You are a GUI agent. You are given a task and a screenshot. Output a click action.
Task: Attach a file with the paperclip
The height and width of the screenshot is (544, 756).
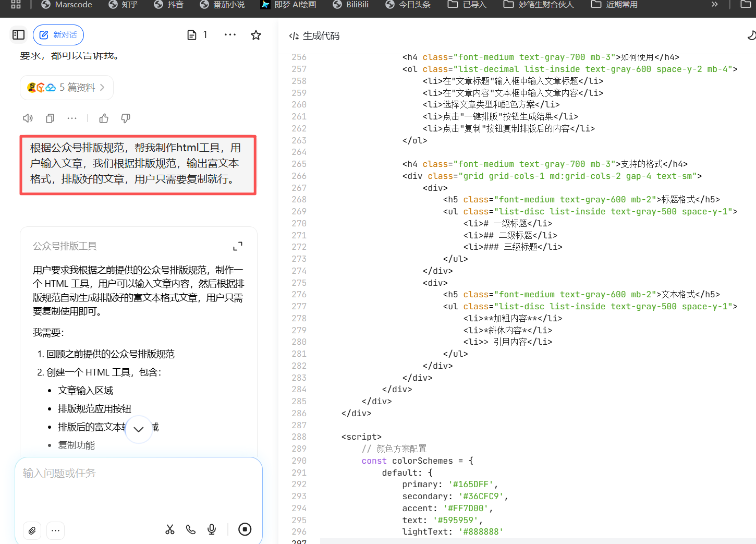tap(32, 530)
